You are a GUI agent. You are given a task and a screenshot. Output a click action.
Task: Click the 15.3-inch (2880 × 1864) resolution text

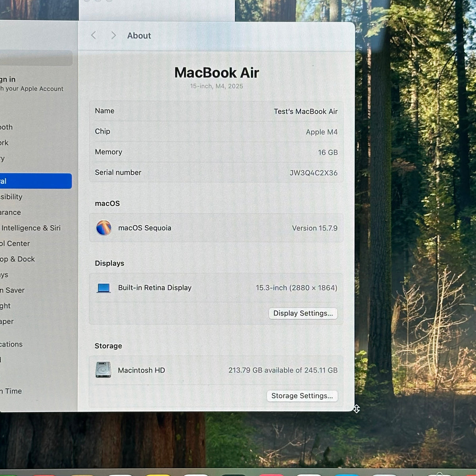[x=296, y=288]
